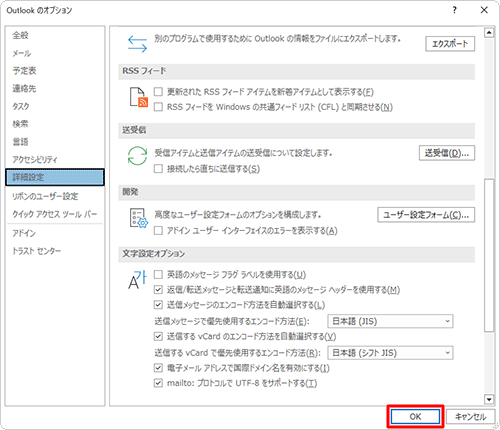Click the scrollbar up arrow

click(489, 33)
